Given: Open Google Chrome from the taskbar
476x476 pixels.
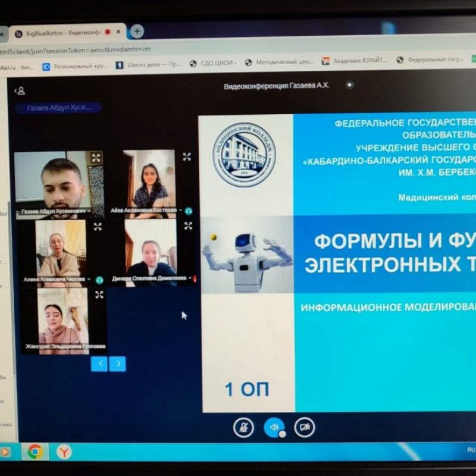Looking at the screenshot, I should (35, 452).
